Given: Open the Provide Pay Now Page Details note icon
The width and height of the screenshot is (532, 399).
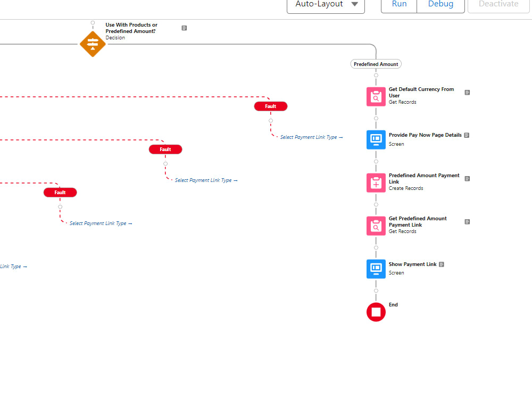Looking at the screenshot, I should (x=467, y=135).
